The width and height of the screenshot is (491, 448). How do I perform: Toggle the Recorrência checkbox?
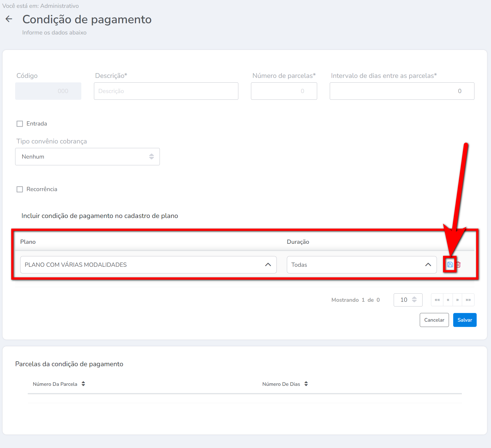20,189
